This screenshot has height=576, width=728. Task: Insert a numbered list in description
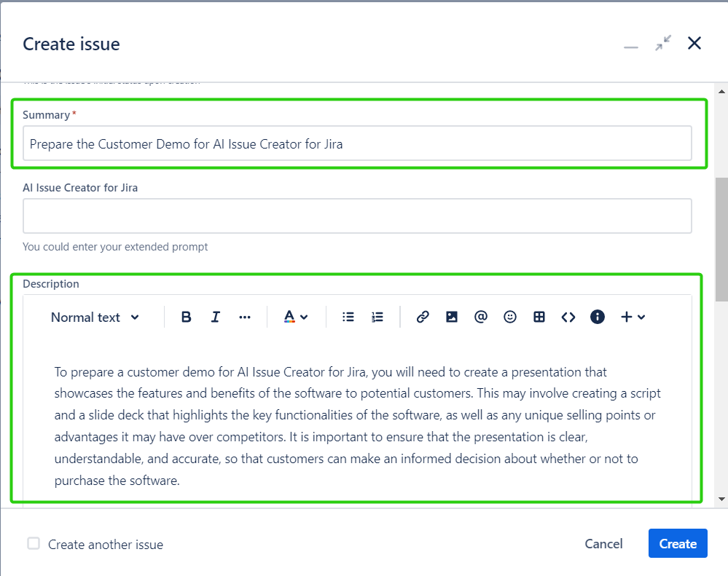[x=377, y=317]
